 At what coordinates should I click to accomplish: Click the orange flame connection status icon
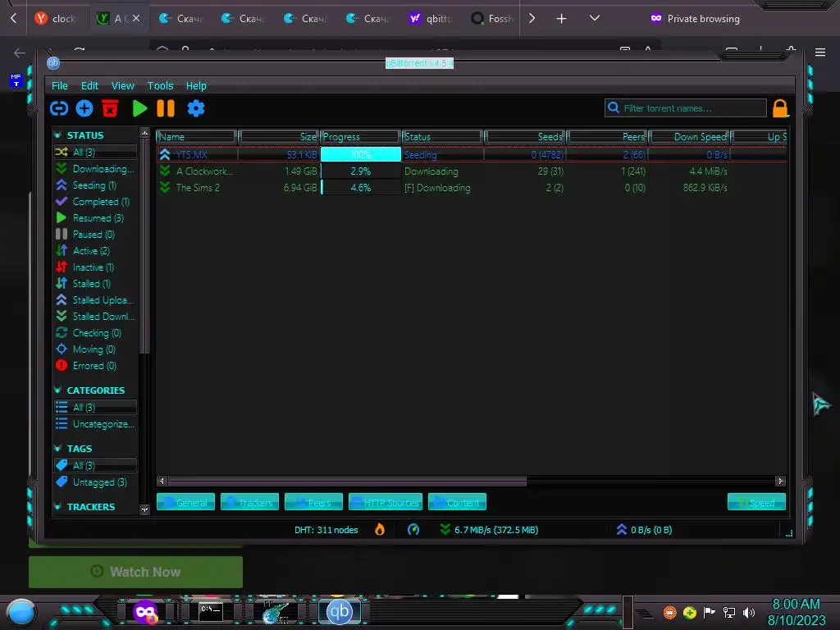click(379, 530)
